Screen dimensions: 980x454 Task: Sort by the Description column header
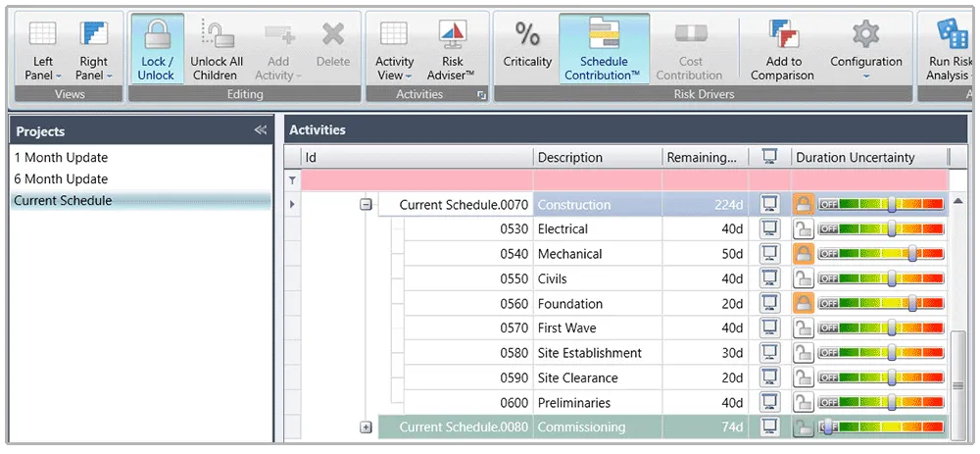(598, 158)
